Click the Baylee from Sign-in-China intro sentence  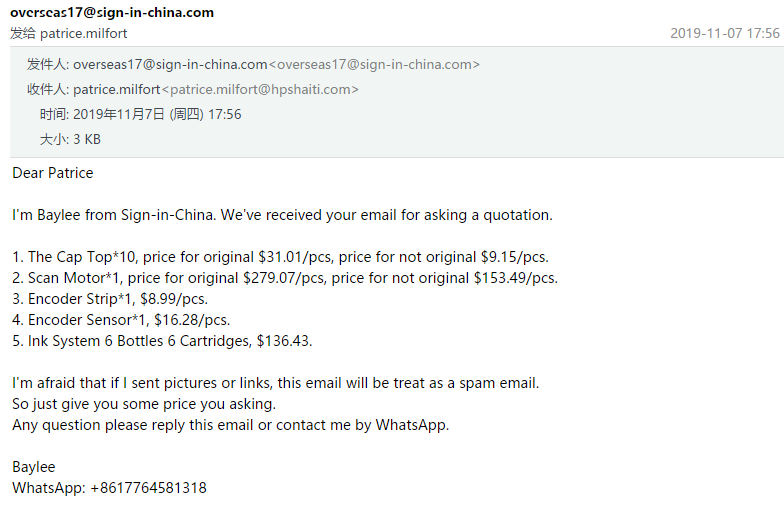(x=282, y=215)
